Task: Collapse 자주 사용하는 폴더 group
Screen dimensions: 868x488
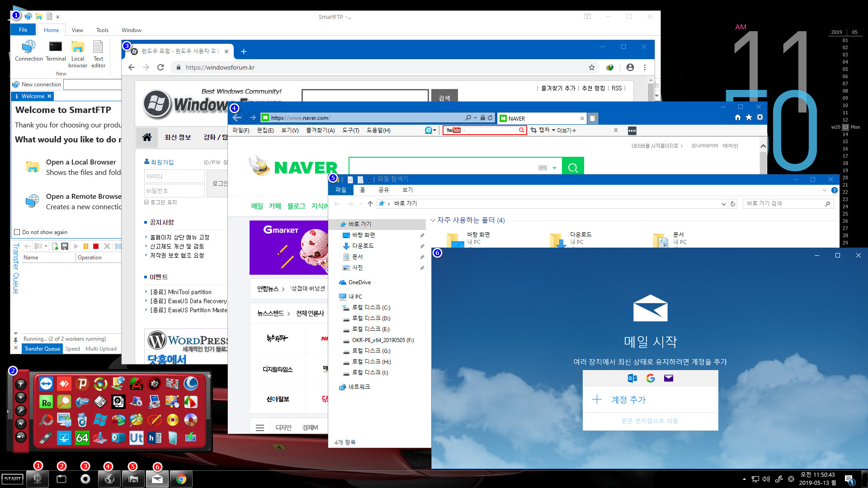Action: click(433, 220)
